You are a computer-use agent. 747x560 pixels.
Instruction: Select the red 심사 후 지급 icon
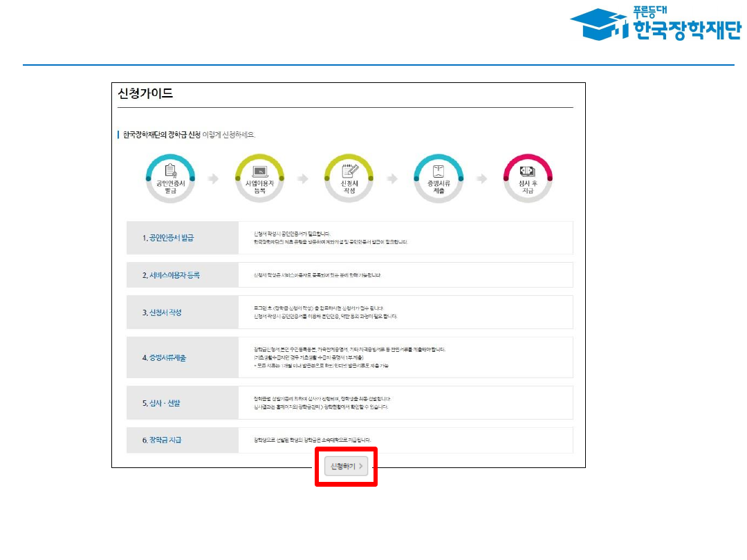pyautogui.click(x=528, y=179)
